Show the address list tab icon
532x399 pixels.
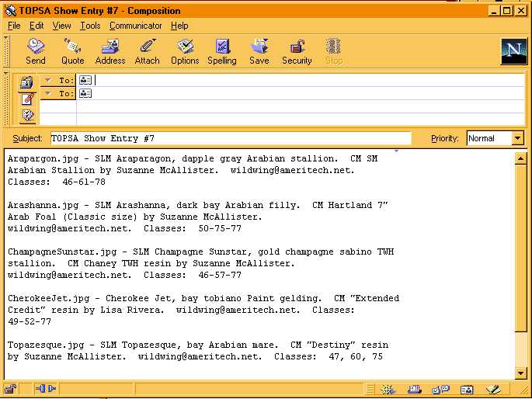click(x=27, y=82)
